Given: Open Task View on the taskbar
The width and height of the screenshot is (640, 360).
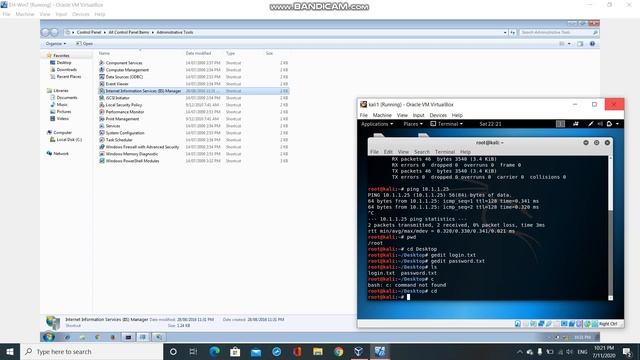Looking at the screenshot, I should pyautogui.click(x=193, y=351).
